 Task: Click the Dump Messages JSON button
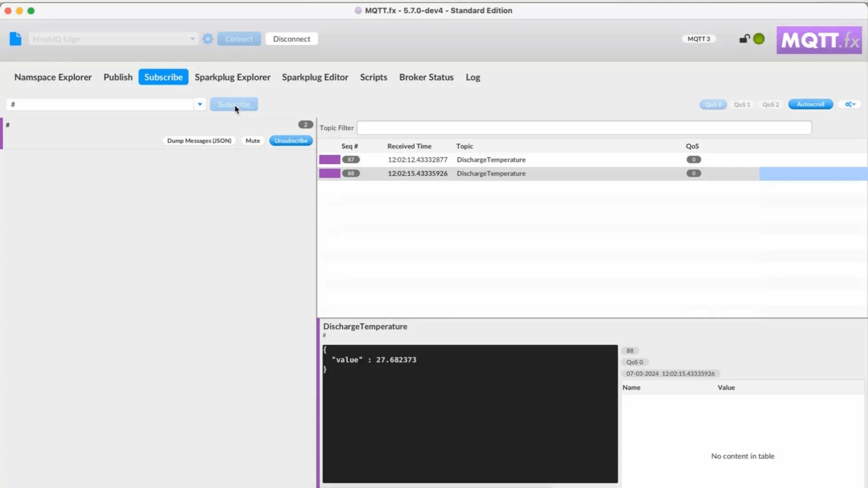coord(198,140)
